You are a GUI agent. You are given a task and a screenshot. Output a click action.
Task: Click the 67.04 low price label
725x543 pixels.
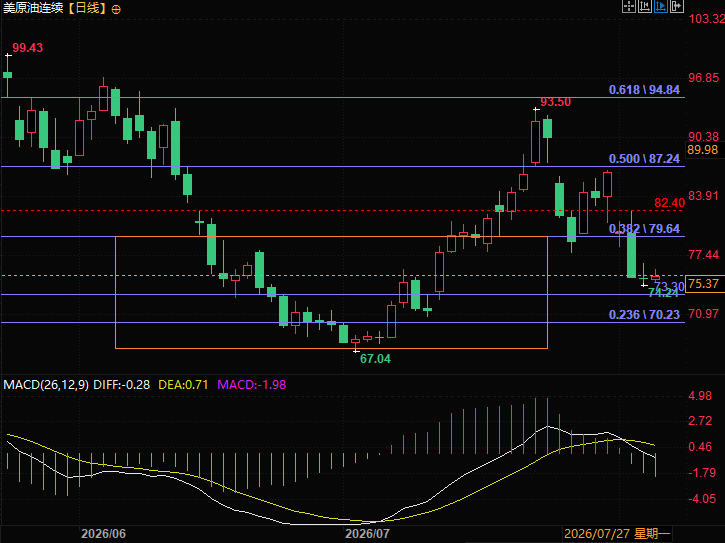coord(375,358)
